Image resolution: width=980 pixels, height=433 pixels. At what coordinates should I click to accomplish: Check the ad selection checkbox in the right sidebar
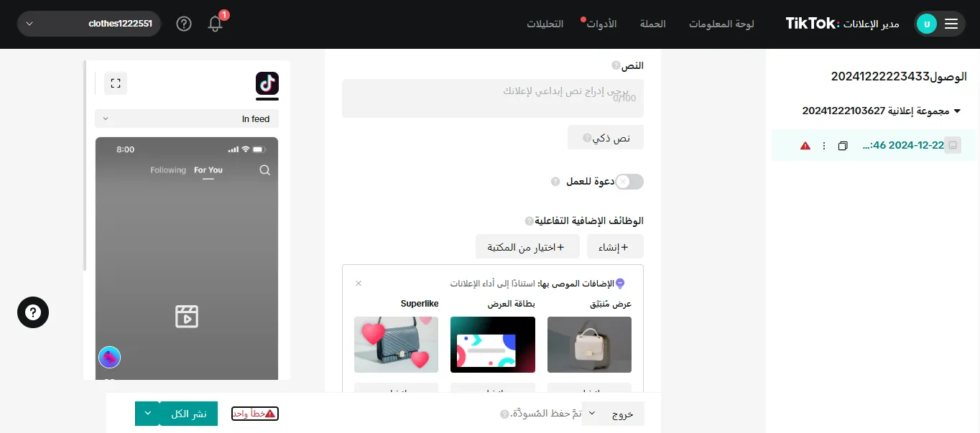[953, 144]
